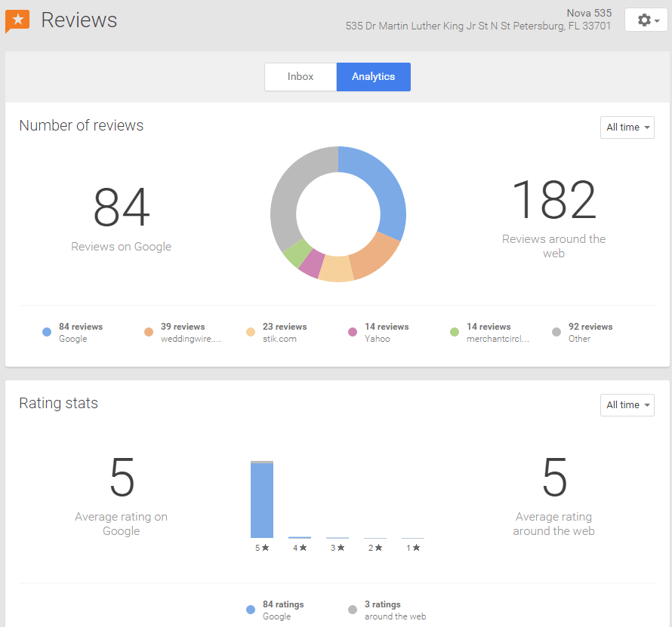The width and height of the screenshot is (672, 627).
Task: Click the orange Reviews star logo icon
Action: click(17, 20)
